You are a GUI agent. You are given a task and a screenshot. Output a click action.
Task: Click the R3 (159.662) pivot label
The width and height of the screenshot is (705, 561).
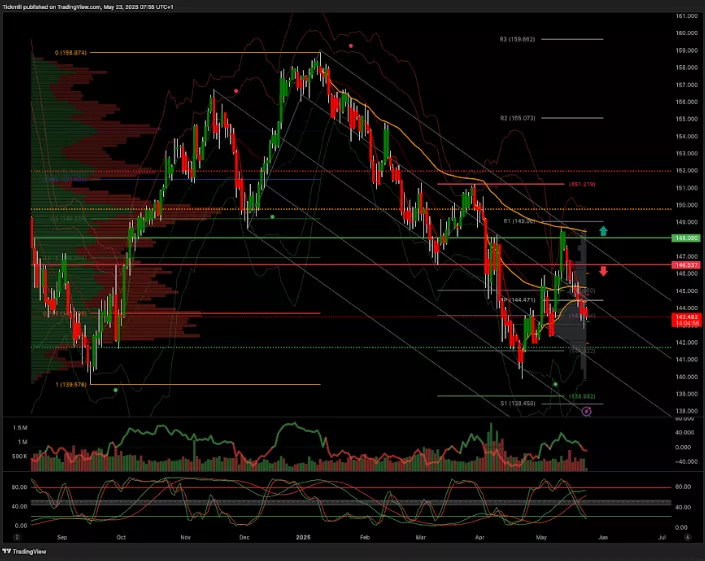[x=518, y=39]
